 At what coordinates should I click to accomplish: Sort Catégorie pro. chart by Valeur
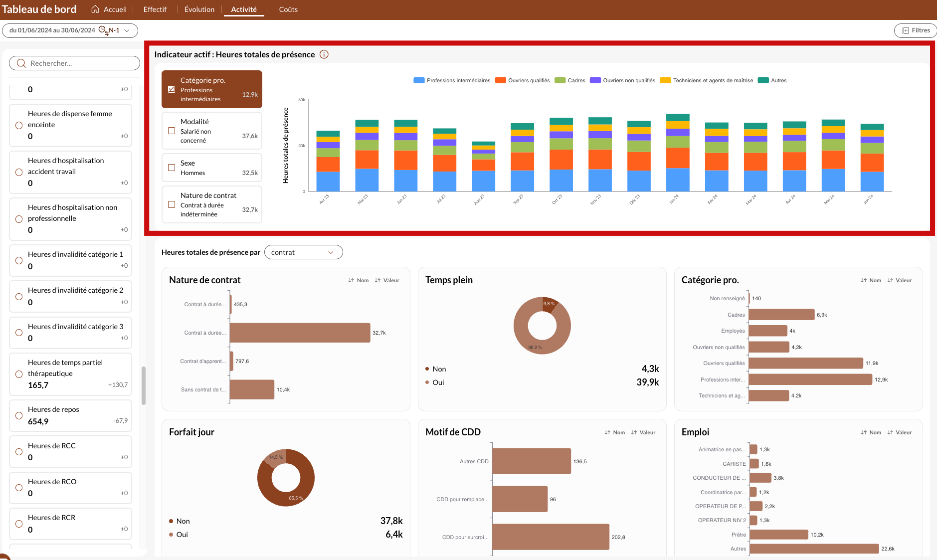click(x=900, y=280)
